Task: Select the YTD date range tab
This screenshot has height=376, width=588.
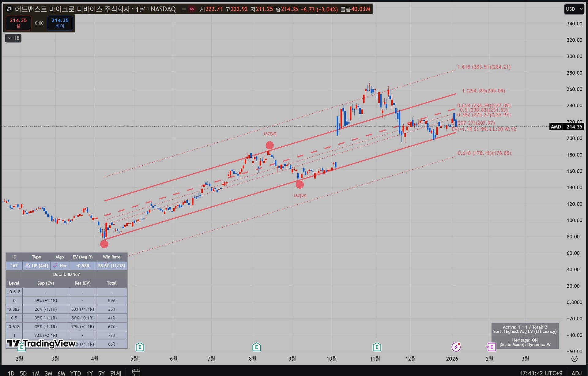Action: click(75, 373)
